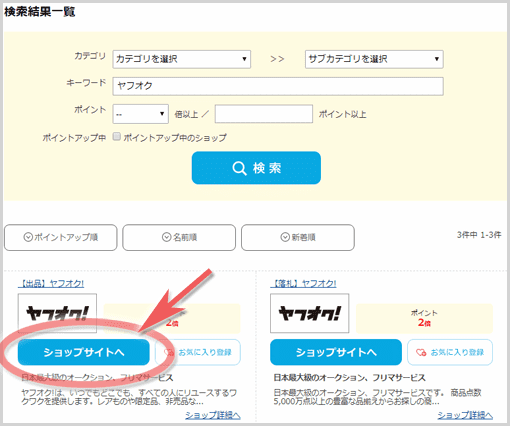Click ショップサイトへ for 【出品】ヤフオク!

tap(83, 352)
